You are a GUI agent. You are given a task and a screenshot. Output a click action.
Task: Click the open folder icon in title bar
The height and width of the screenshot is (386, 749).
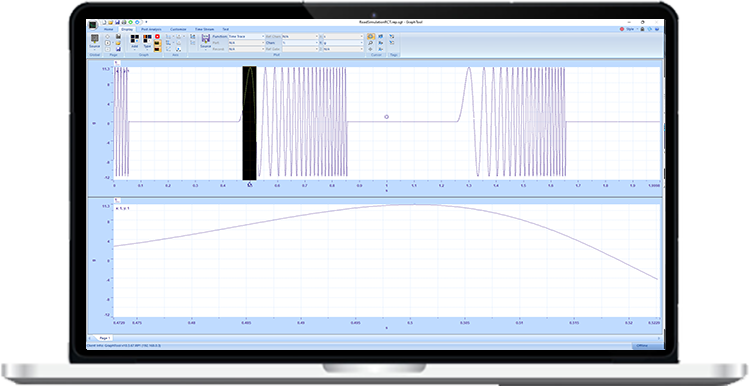pos(110,22)
